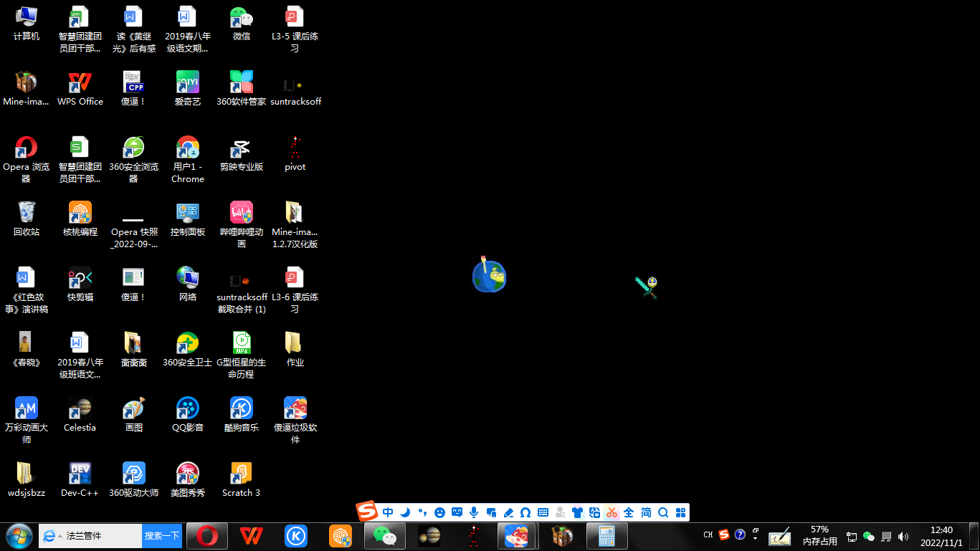Open the 读《黄继光》后有感 document icon

[133, 29]
